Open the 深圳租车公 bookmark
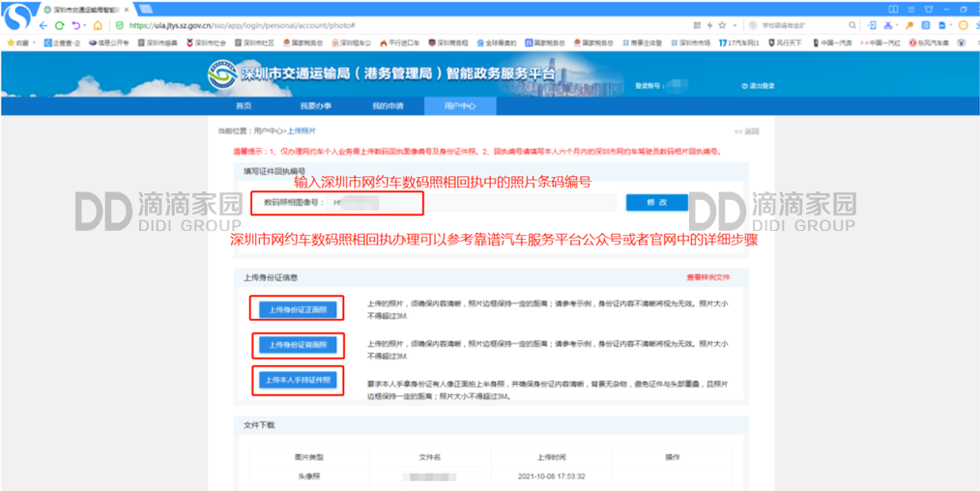 (x=351, y=43)
